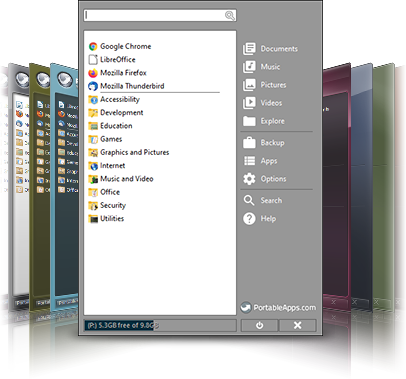Select the LibreOffice text label

[x=118, y=60]
